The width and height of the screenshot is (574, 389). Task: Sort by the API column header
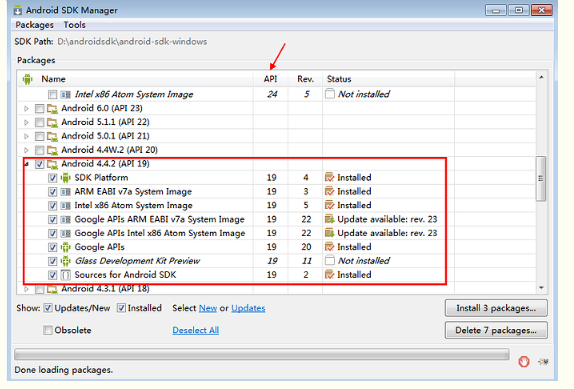pos(271,79)
